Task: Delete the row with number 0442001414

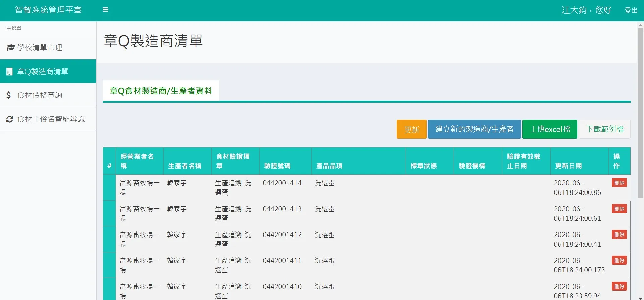Action: pyautogui.click(x=619, y=183)
